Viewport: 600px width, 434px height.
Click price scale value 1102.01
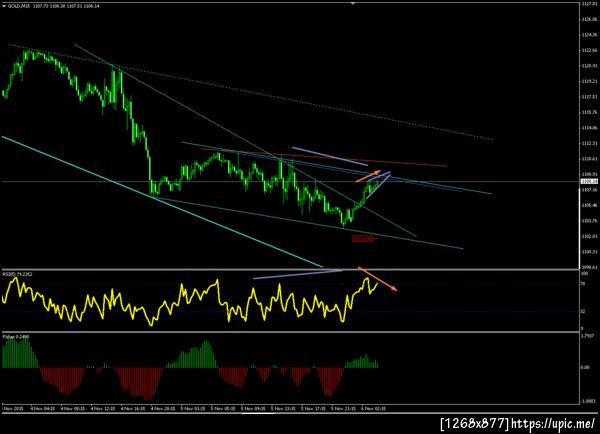coord(589,236)
